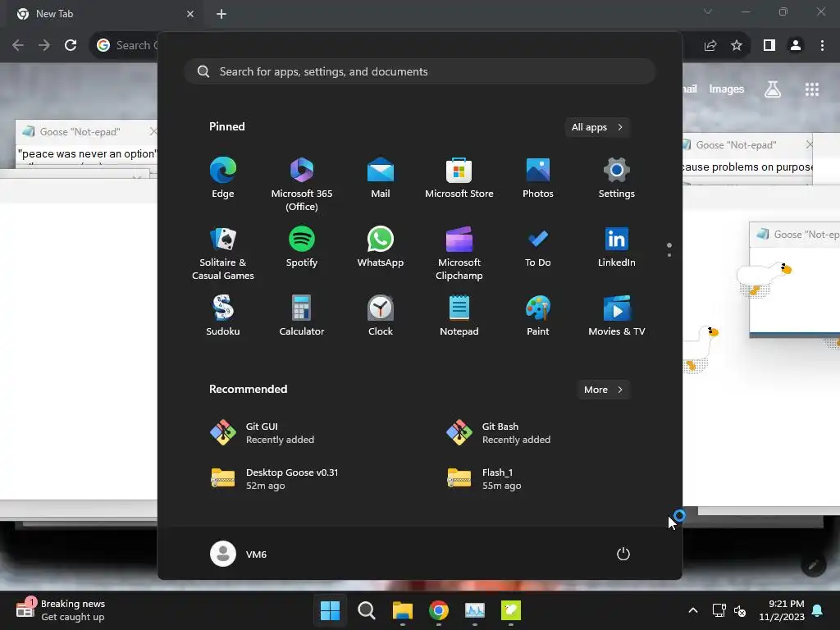Launch Microsoft 365 (Office)

coord(302,185)
